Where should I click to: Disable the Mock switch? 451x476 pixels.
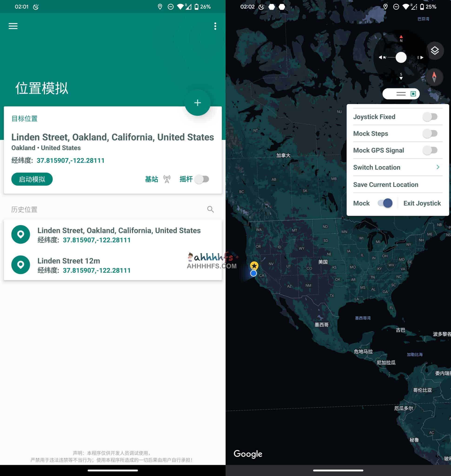click(385, 203)
